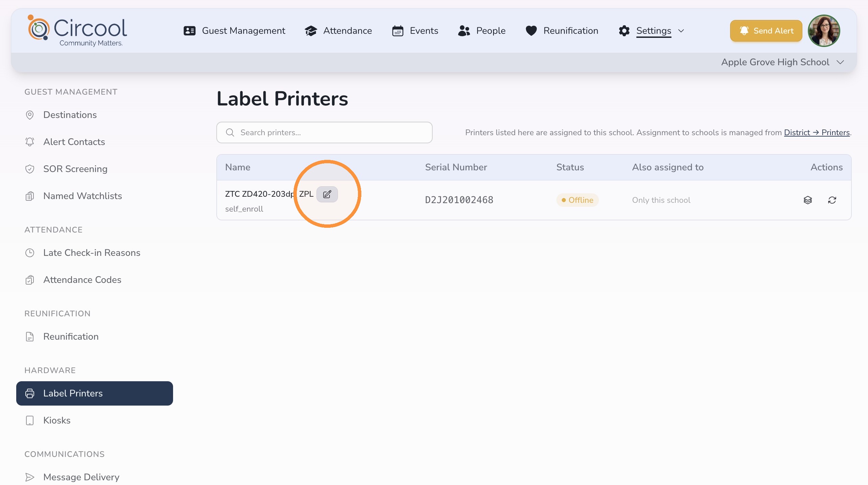This screenshot has width=868, height=485.
Task: Click the Name column header
Action: [238, 167]
